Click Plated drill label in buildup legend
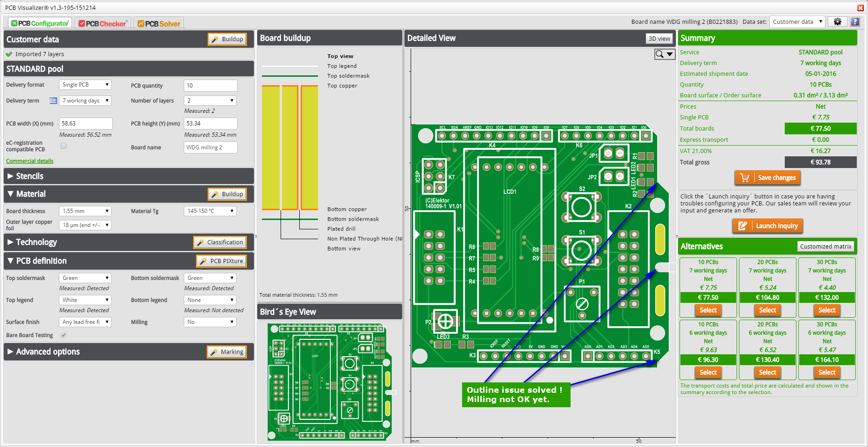Screen dimensions: 868x447 (x=341, y=229)
